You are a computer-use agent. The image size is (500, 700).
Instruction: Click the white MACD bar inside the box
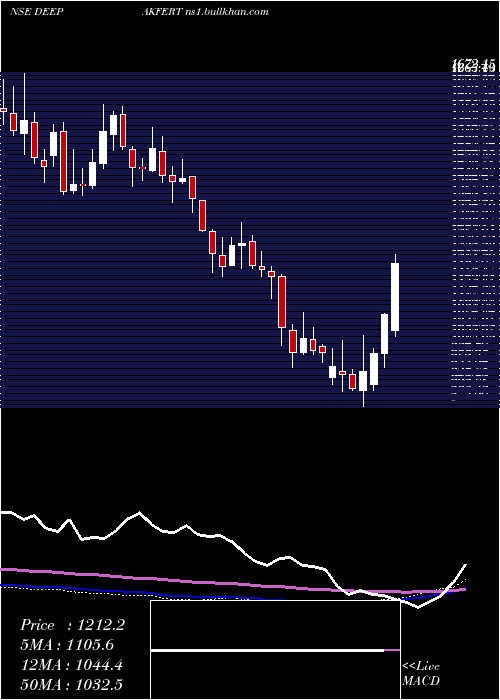pos(267,651)
